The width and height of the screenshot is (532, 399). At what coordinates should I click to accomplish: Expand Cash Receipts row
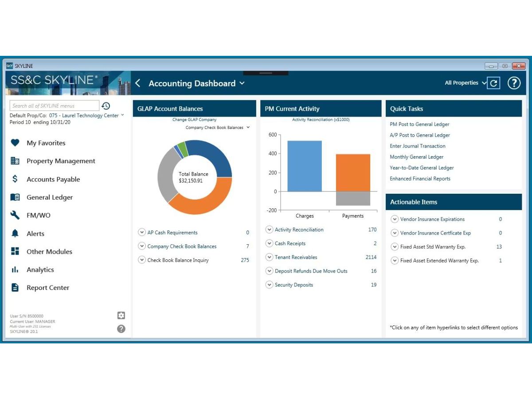[269, 243]
